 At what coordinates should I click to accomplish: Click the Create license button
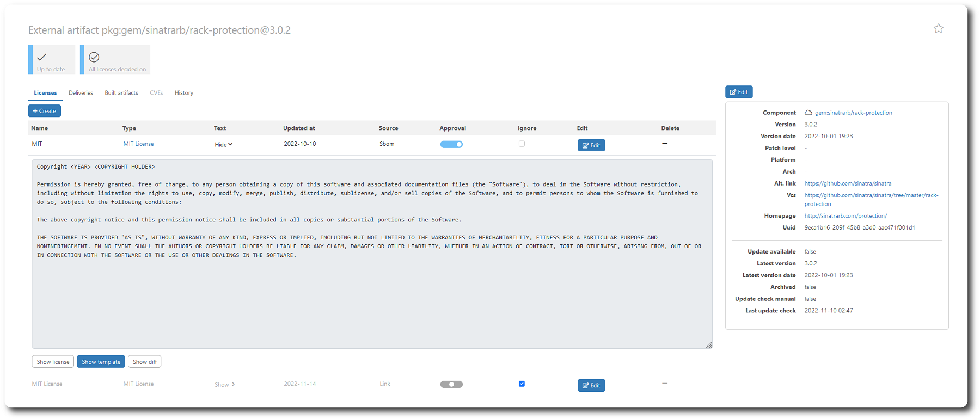(x=45, y=111)
